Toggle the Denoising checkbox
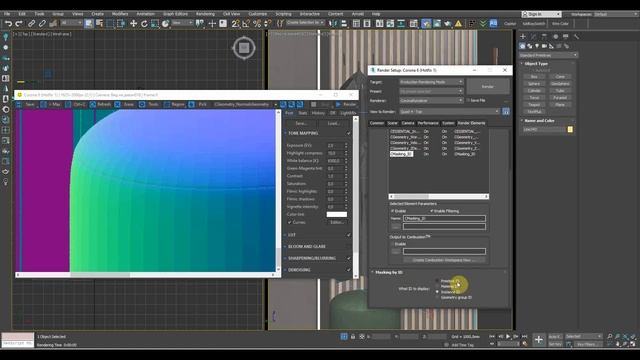The height and width of the screenshot is (360, 640). [x=349, y=270]
